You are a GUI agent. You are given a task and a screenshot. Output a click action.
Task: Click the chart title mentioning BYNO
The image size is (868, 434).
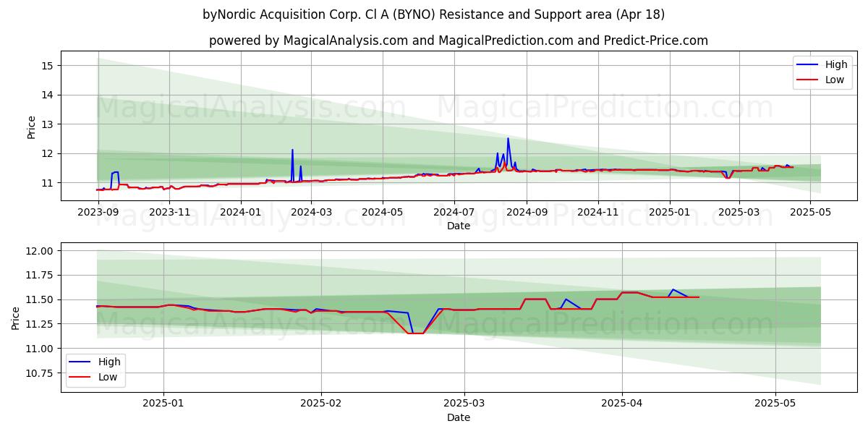[434, 14]
